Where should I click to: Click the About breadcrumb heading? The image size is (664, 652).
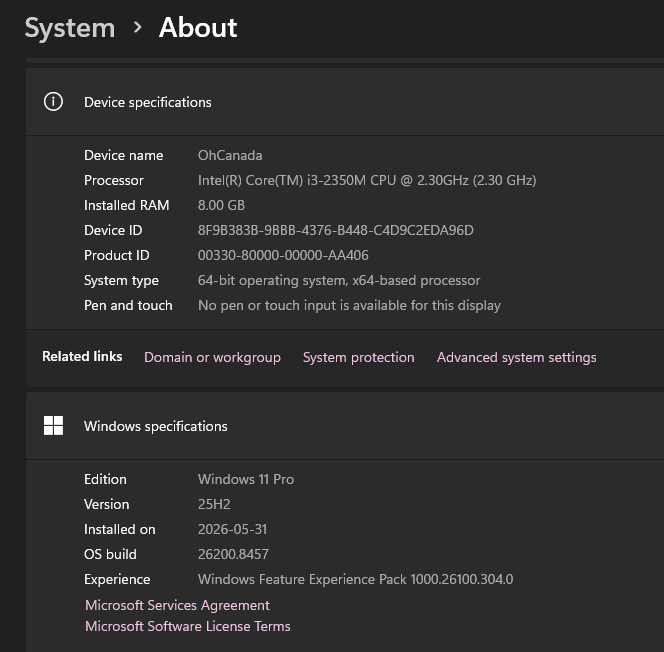click(198, 28)
